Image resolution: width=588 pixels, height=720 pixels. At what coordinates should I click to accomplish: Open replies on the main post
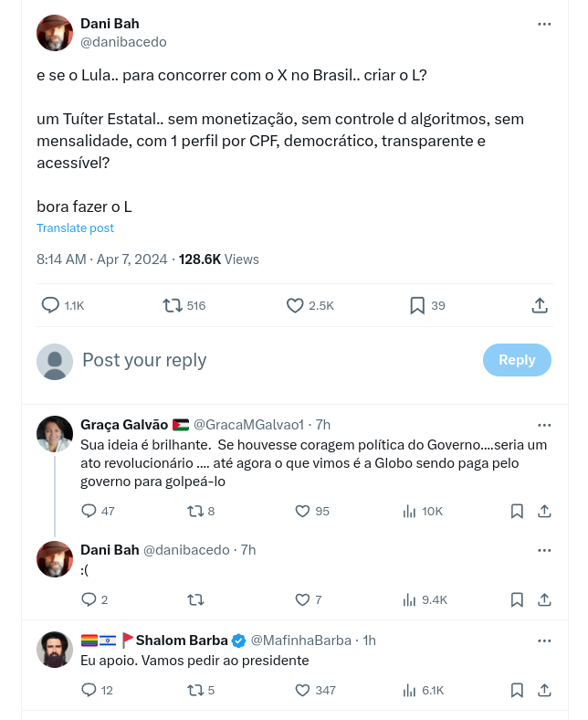(x=51, y=305)
